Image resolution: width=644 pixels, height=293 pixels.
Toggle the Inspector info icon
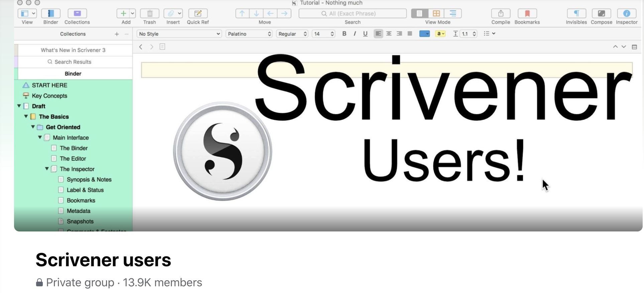point(627,13)
